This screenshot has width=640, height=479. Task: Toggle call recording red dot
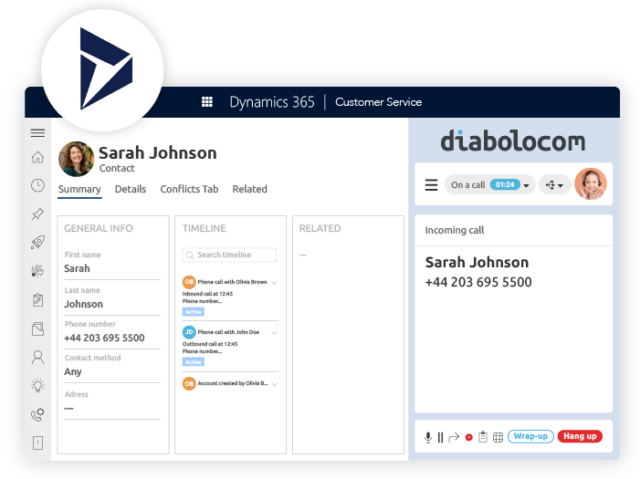[x=469, y=437]
